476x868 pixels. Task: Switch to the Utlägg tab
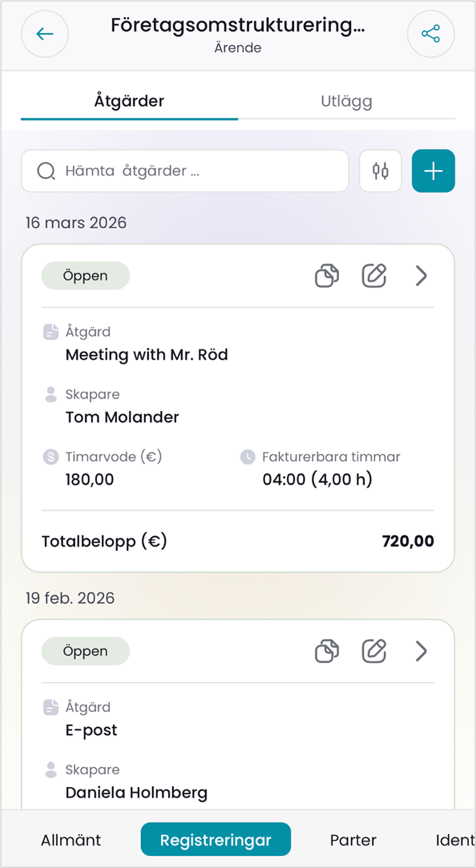pos(346,101)
